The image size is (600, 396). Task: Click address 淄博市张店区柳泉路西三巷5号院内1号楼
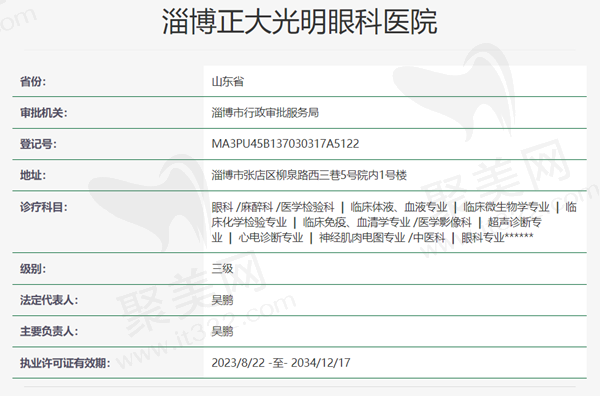coord(309,176)
